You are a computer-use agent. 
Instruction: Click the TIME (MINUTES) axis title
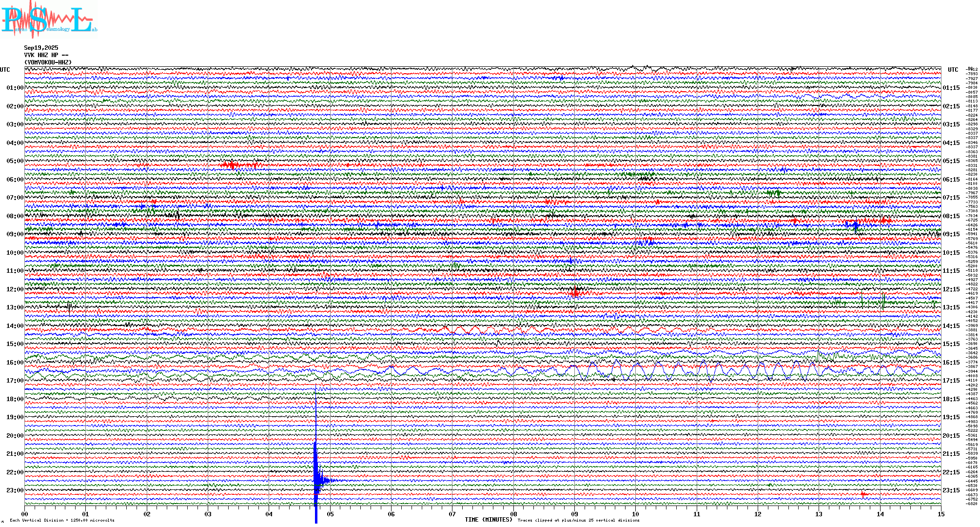489,520
